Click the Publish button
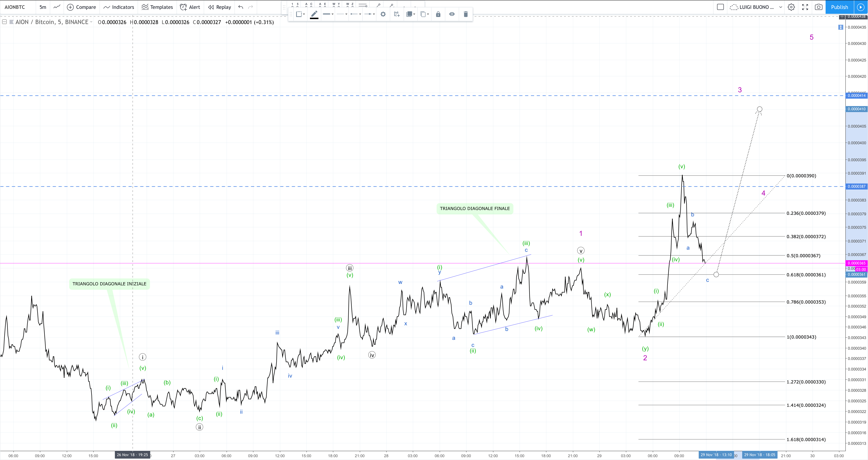Screen dimensions: 868x460 point(839,7)
